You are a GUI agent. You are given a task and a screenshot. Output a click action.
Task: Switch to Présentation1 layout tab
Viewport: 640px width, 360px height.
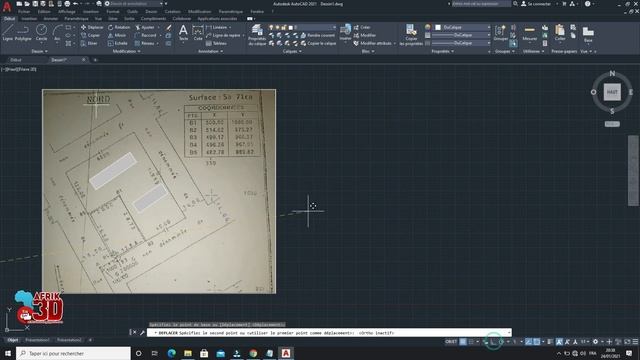[37, 340]
